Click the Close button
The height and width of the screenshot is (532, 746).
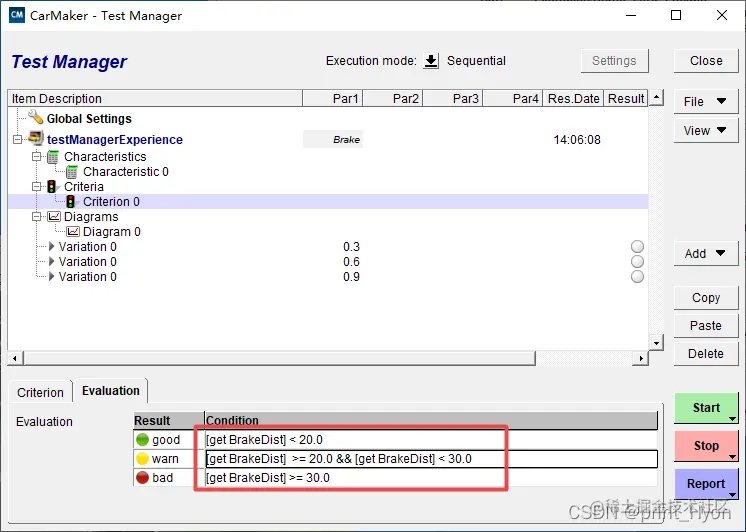706,61
